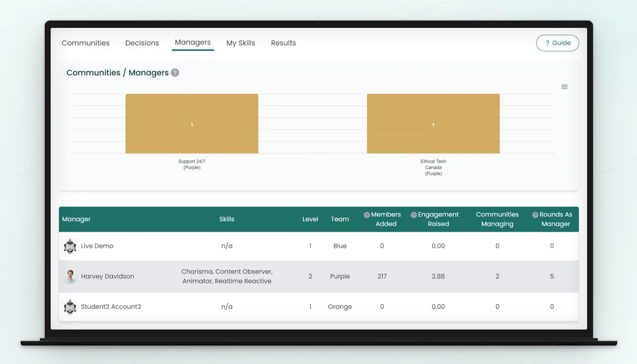Click the hamburger menu icon above the chart
This screenshot has height=364, width=637.
(564, 86)
